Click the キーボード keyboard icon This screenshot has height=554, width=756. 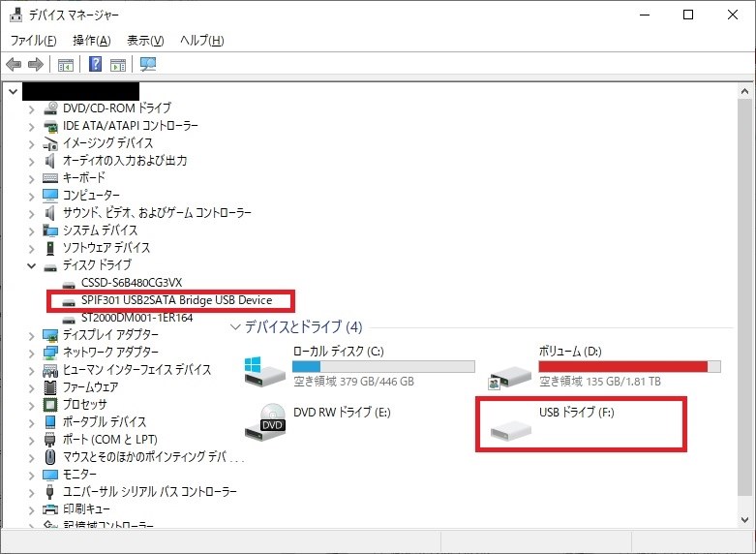tap(50, 178)
